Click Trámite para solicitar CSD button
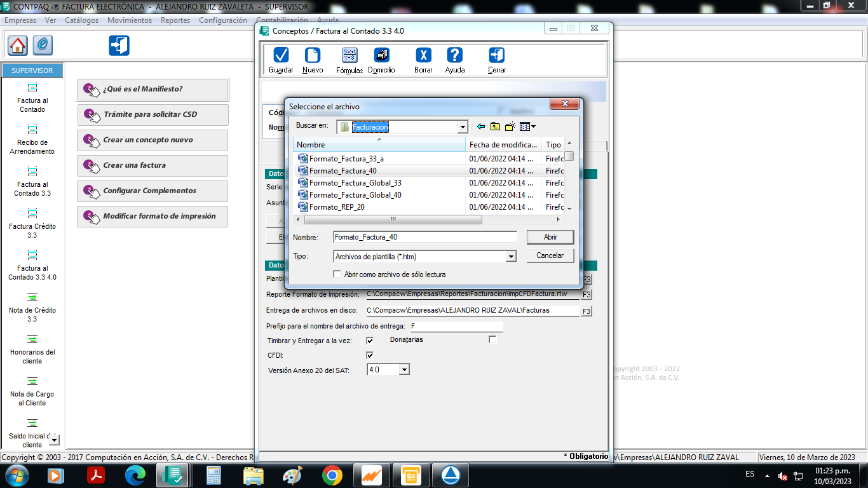868x488 pixels. tap(153, 115)
